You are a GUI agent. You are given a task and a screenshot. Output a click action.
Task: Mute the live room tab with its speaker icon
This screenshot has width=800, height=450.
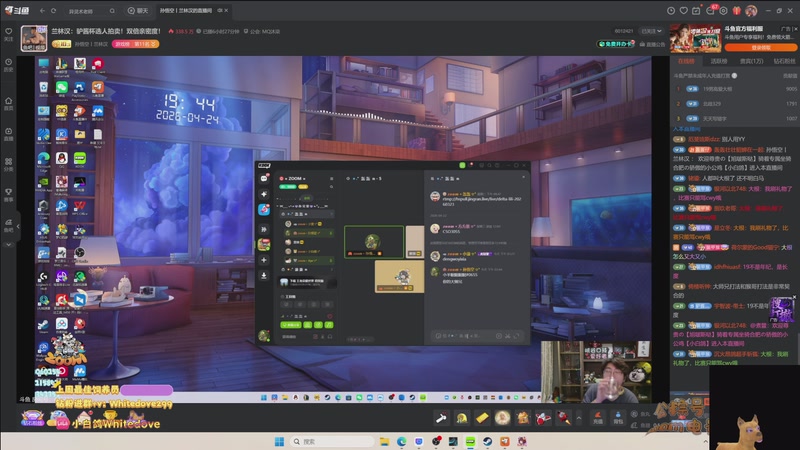click(220, 10)
